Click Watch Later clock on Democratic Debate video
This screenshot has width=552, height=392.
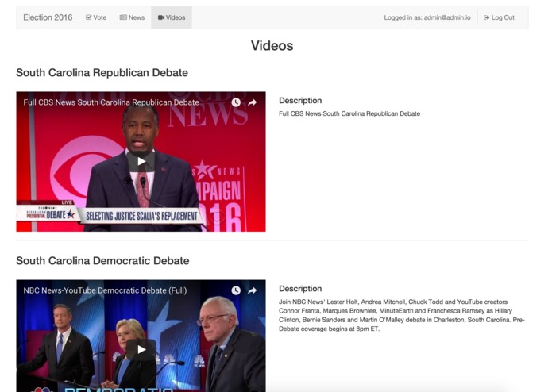pos(236,290)
